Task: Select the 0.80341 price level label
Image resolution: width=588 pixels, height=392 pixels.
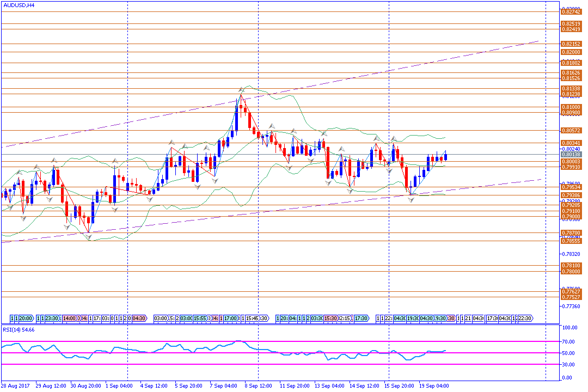Action: [x=571, y=143]
